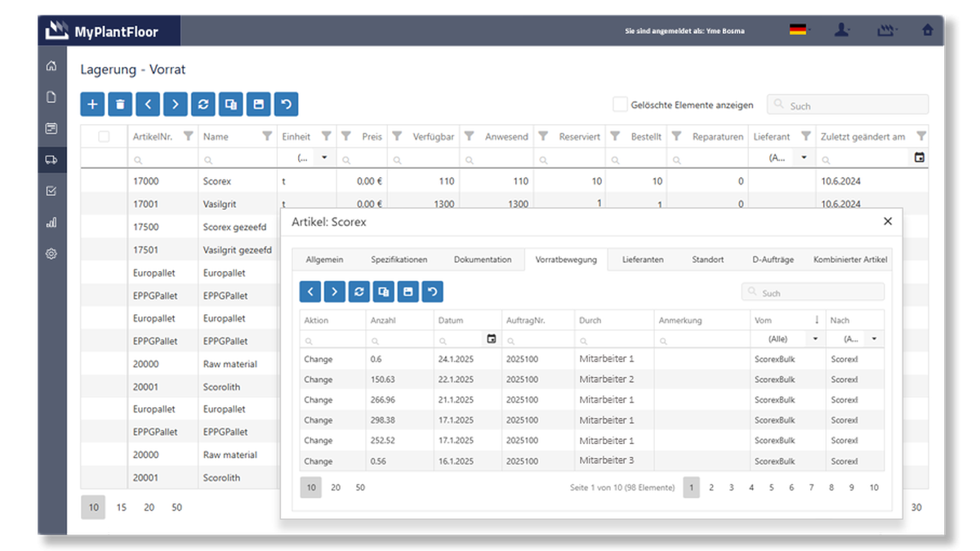Open the document icon in left sidebar
Screen dimensions: 980x551
pyautogui.click(x=51, y=97)
